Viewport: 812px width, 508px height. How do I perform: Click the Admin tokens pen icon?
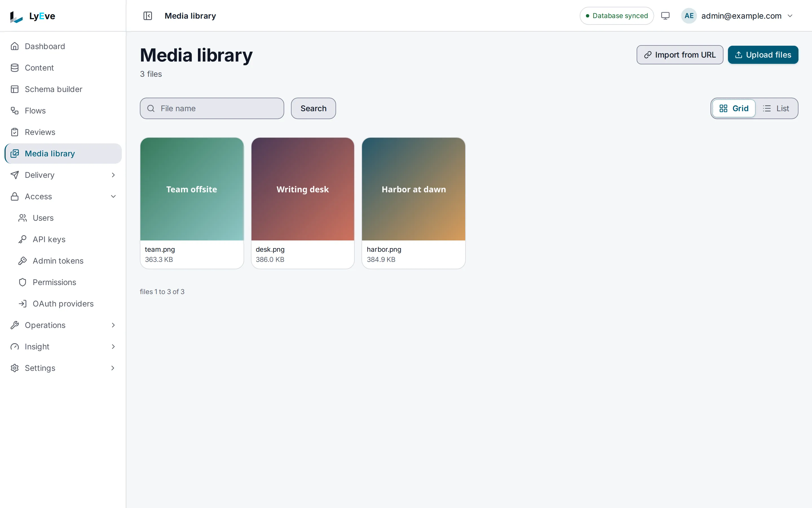(23, 261)
